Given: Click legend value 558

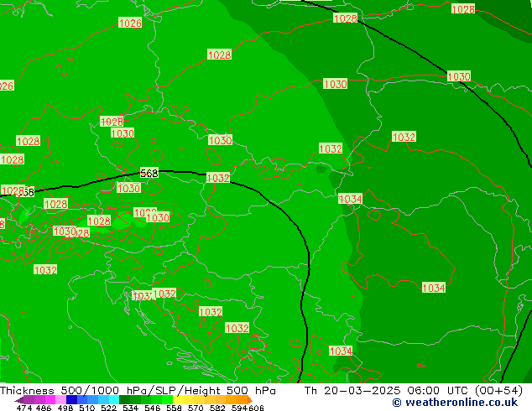Looking at the screenshot, I should click(x=174, y=408).
